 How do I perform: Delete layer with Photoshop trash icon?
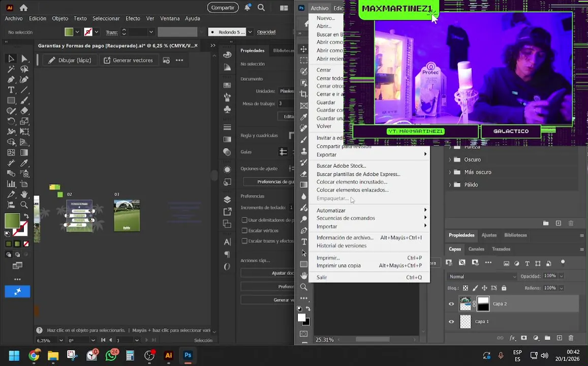coord(571,338)
